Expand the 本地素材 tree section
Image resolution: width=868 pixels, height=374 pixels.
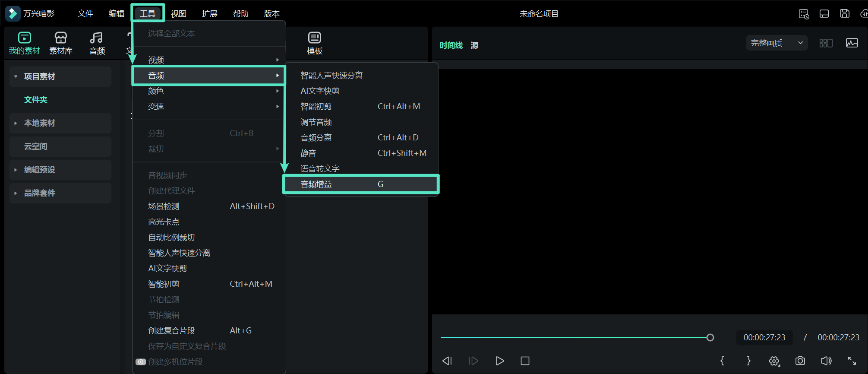click(x=16, y=123)
